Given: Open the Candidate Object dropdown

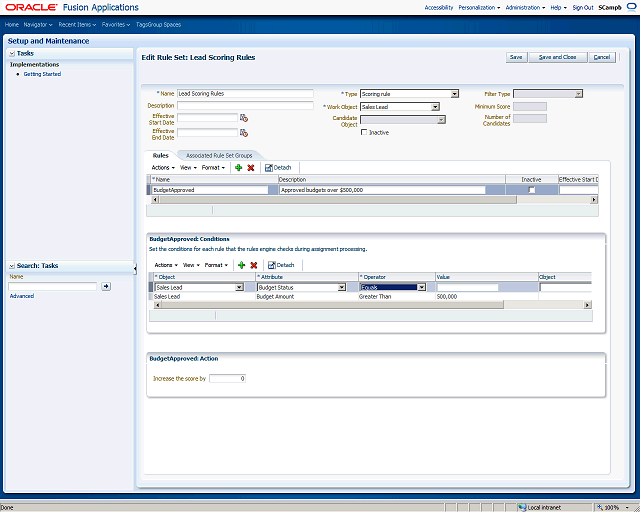Looking at the screenshot, I should point(441,120).
